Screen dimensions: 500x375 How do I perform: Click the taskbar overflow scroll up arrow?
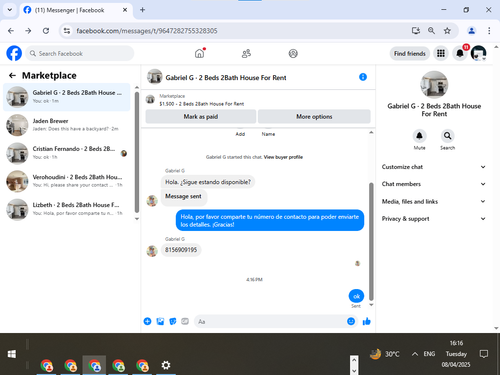pos(354,360)
